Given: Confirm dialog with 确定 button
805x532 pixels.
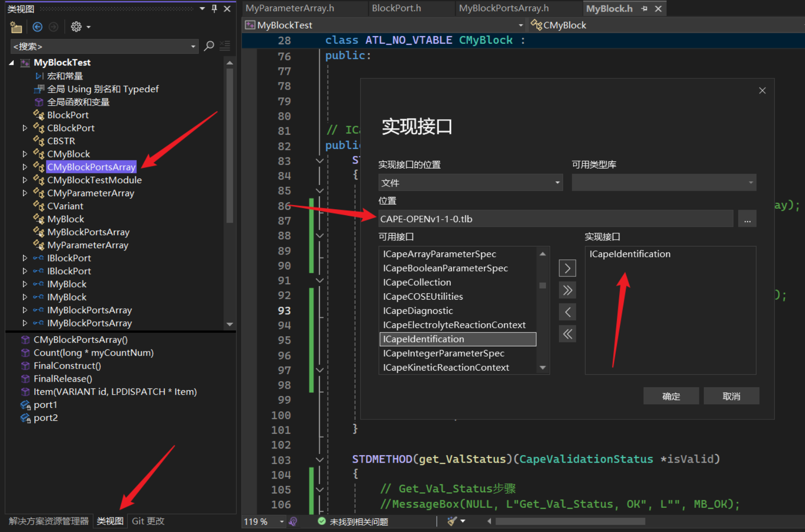Looking at the screenshot, I should [x=671, y=396].
